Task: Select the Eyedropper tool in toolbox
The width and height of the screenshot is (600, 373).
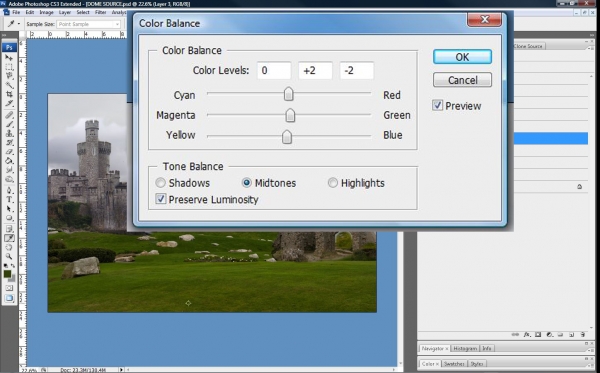Action: pyautogui.click(x=9, y=238)
